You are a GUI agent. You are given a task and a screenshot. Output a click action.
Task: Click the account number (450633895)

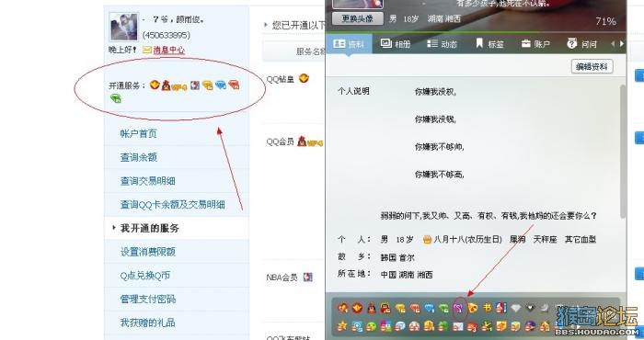166,35
